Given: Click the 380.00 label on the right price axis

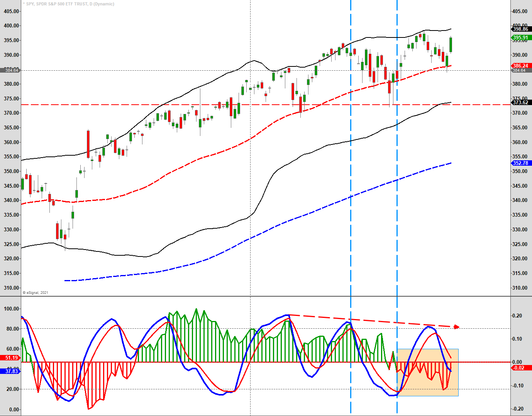Looking at the screenshot, I should (520, 84).
